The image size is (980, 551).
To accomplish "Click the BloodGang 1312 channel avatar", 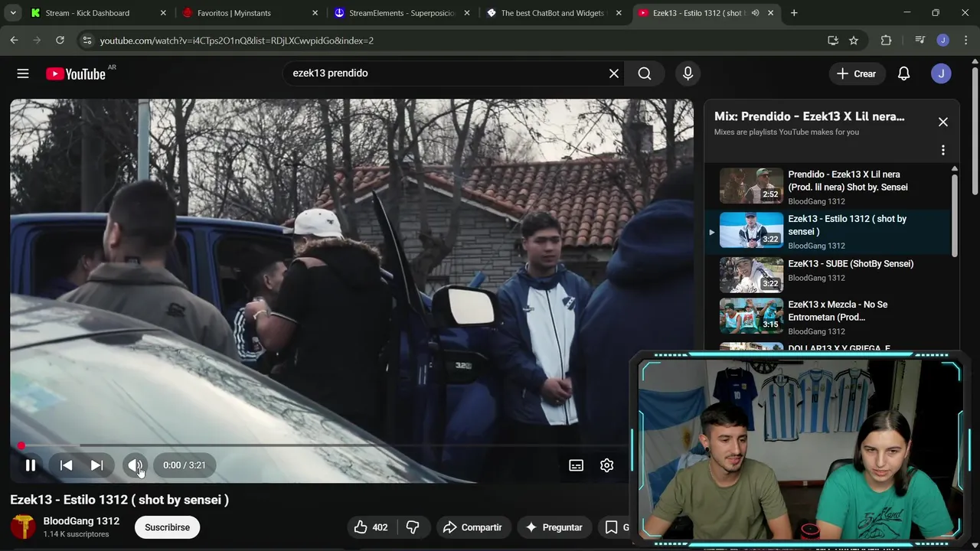I will click(23, 527).
